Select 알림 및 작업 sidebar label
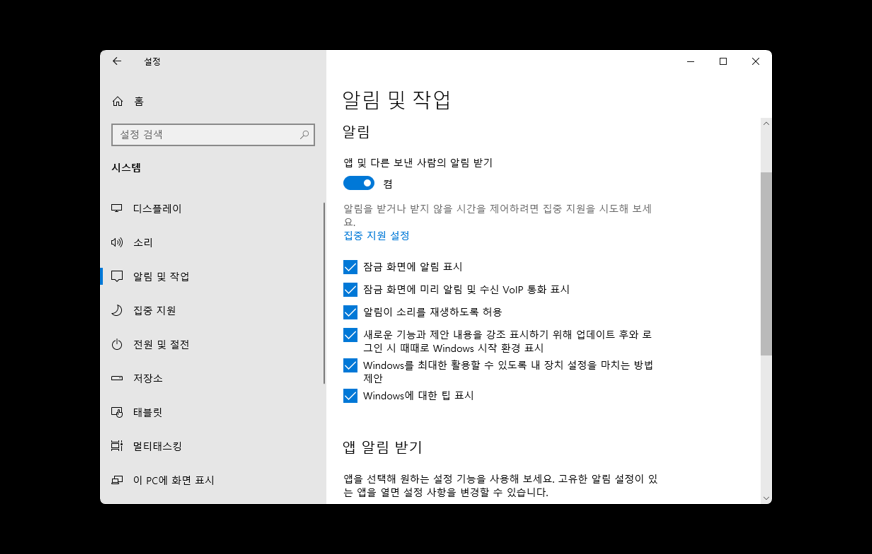The image size is (872, 554). coord(161,276)
